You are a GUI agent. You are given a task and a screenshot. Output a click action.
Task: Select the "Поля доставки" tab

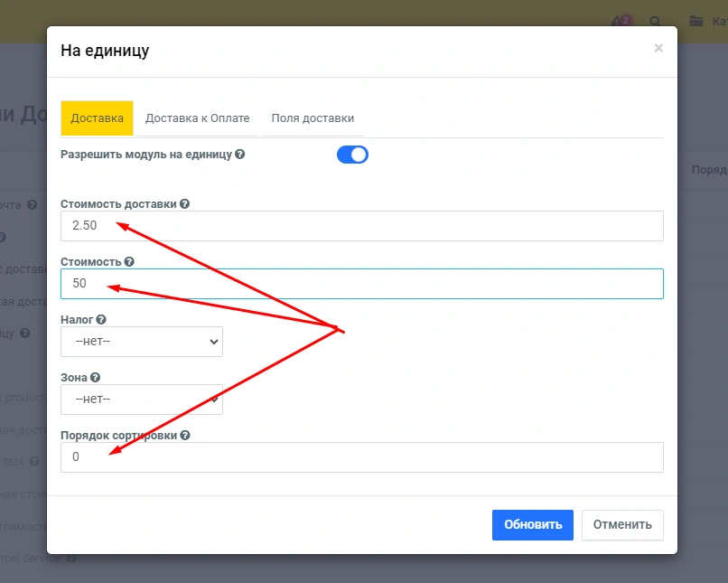click(313, 118)
